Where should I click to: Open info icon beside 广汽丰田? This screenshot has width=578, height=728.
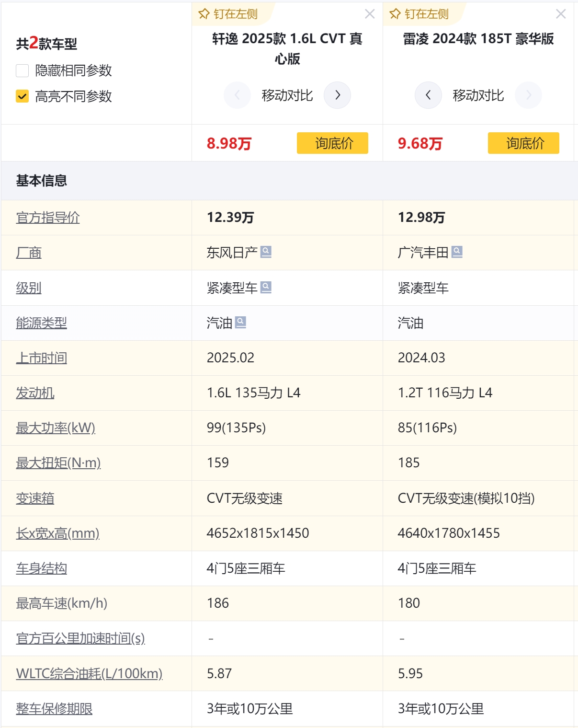457,252
